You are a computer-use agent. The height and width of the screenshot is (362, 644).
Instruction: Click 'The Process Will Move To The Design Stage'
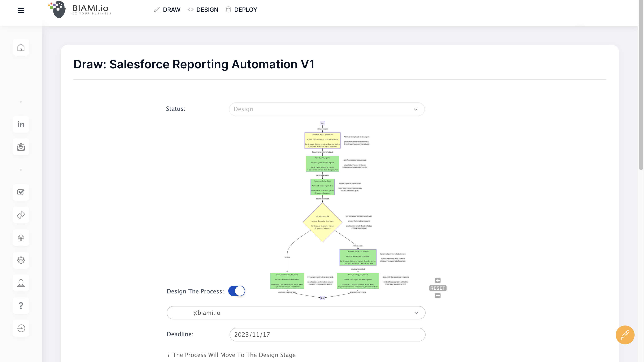click(234, 355)
